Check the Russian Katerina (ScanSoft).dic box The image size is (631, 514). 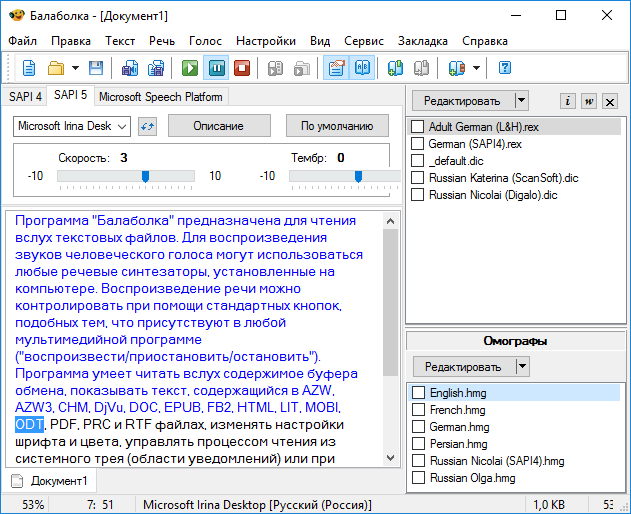(418, 177)
